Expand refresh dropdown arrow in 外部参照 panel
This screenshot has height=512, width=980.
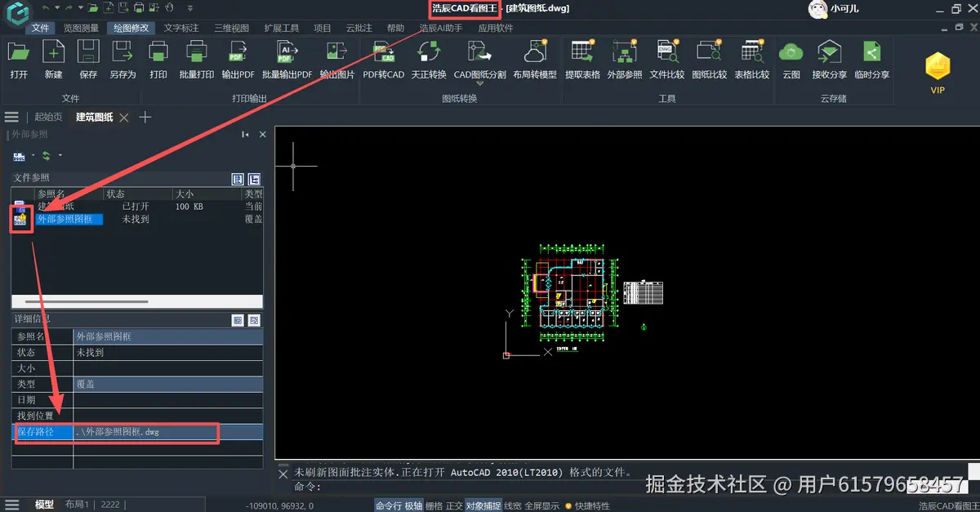pyautogui.click(x=60, y=155)
